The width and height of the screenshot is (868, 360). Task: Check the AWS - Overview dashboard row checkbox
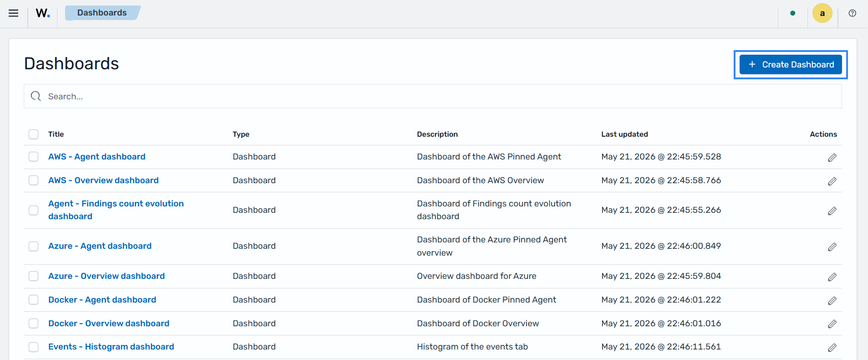coord(33,180)
